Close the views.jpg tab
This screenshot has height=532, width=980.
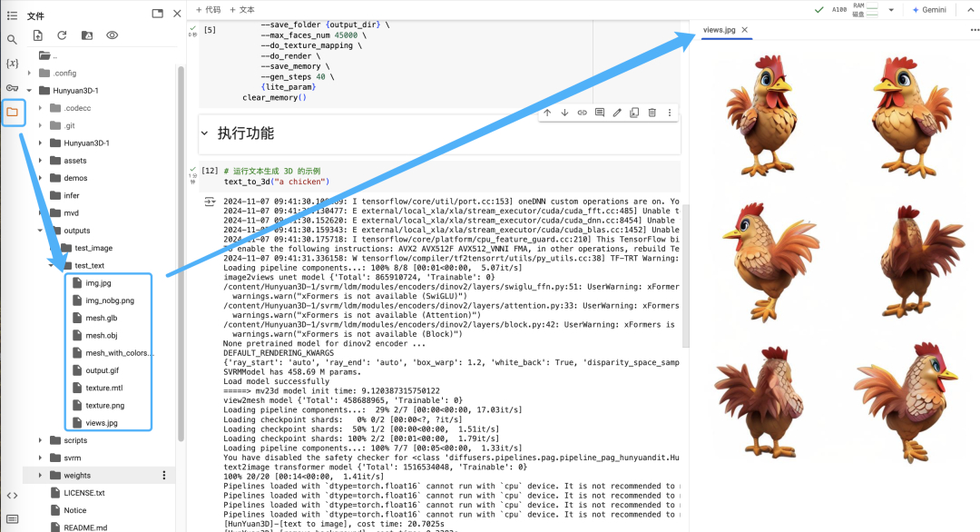tap(744, 30)
